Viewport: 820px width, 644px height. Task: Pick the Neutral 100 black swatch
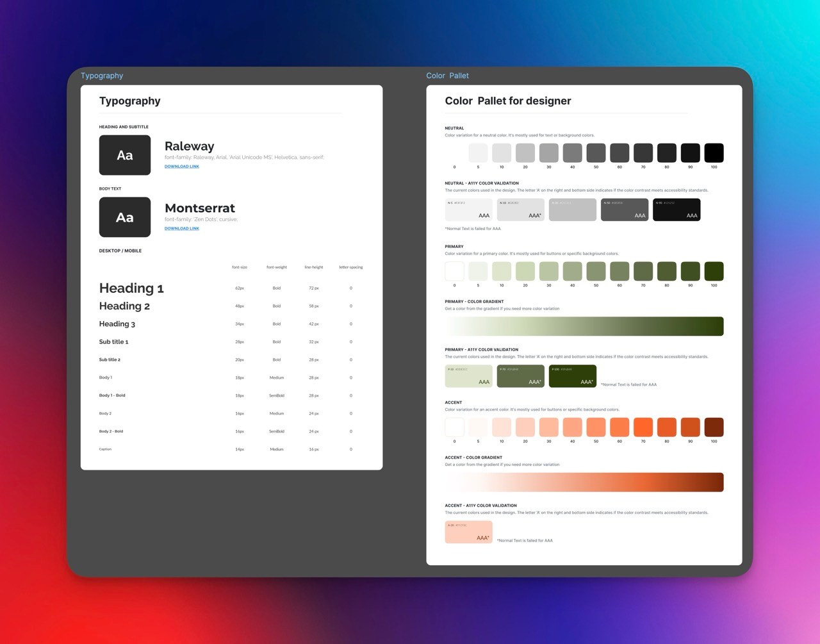point(714,153)
